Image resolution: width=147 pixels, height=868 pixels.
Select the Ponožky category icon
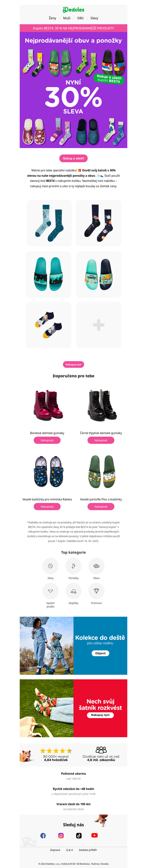click(73, 566)
